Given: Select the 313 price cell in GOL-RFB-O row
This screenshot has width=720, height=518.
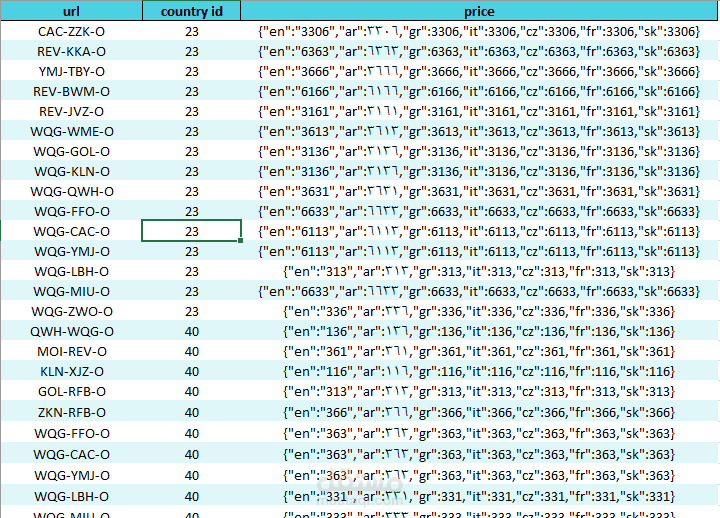Looking at the screenshot, I should (479, 391).
